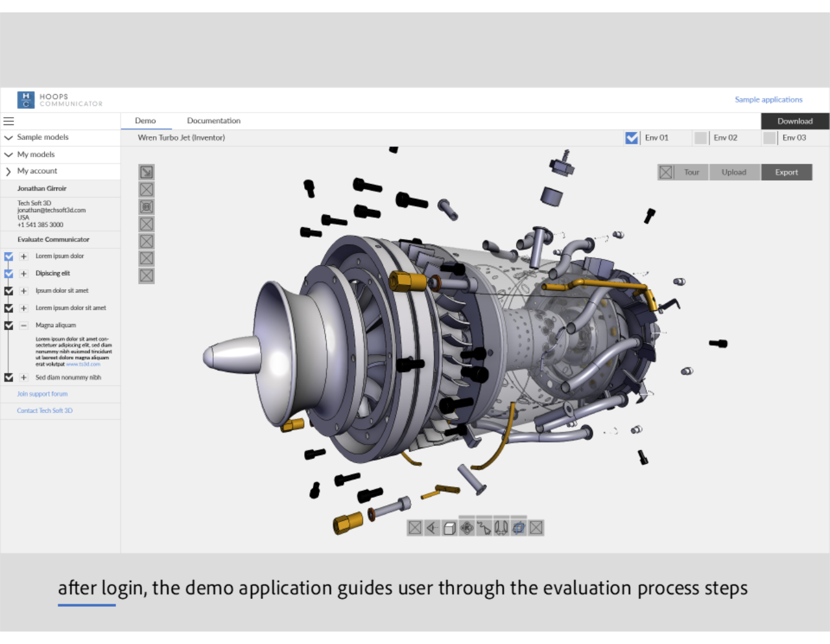The image size is (830, 644).
Task: Check the Env 03 checkbox
Action: (769, 137)
